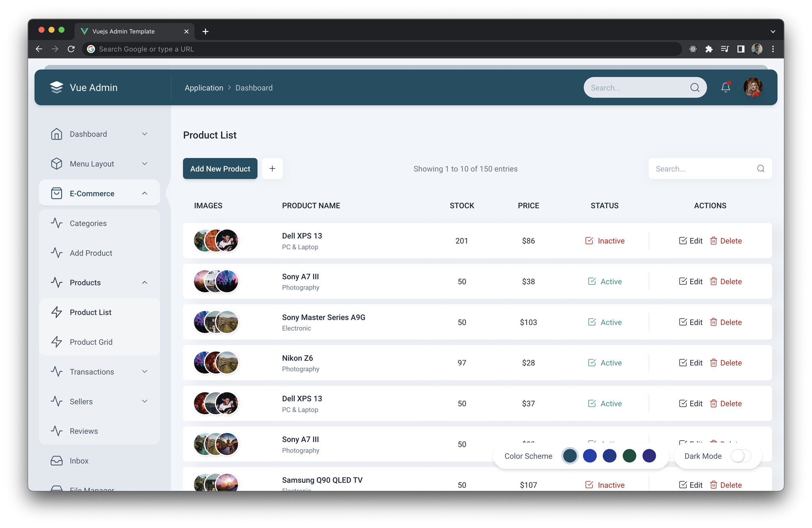Click the Inbox tray icon in sidebar
The width and height of the screenshot is (812, 528).
56,461
